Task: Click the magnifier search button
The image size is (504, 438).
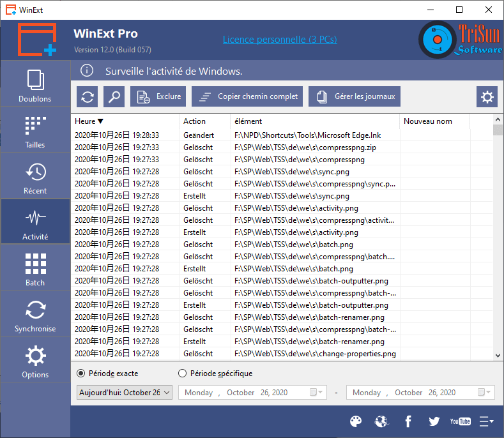Action: coord(114,96)
